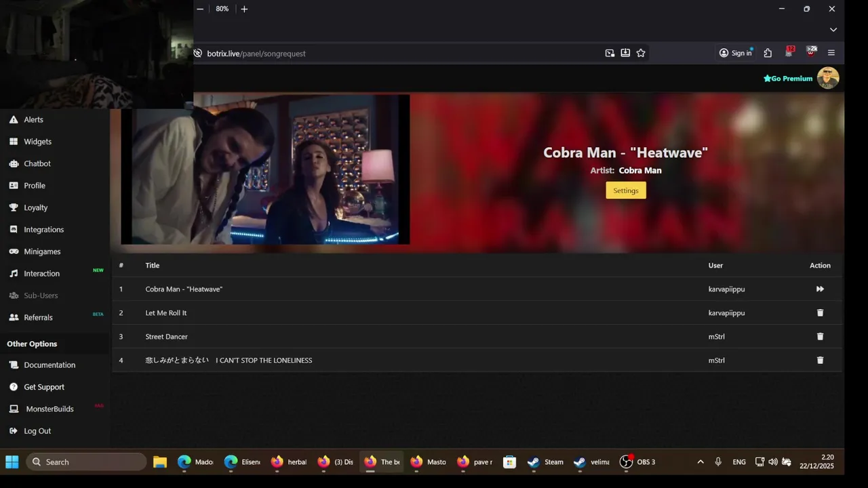Image resolution: width=868 pixels, height=488 pixels.
Task: Click the playing video thumbnail
Action: click(x=265, y=169)
